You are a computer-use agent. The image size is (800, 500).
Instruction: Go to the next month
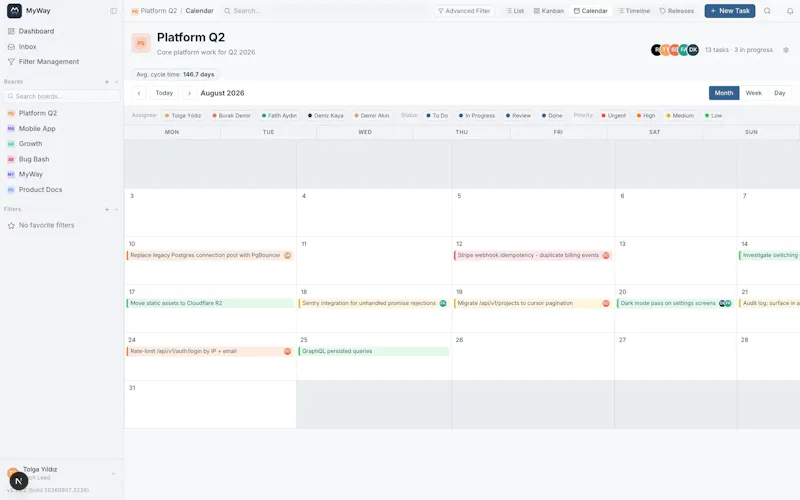[189, 93]
